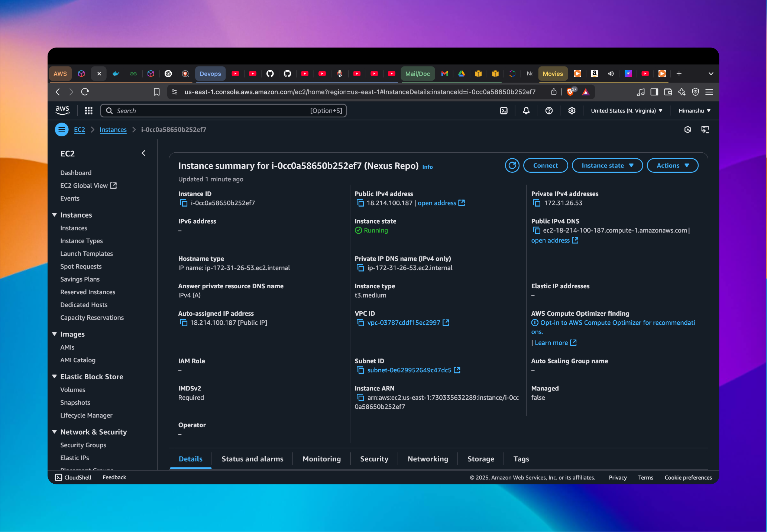Go back in browser history

[x=58, y=92]
